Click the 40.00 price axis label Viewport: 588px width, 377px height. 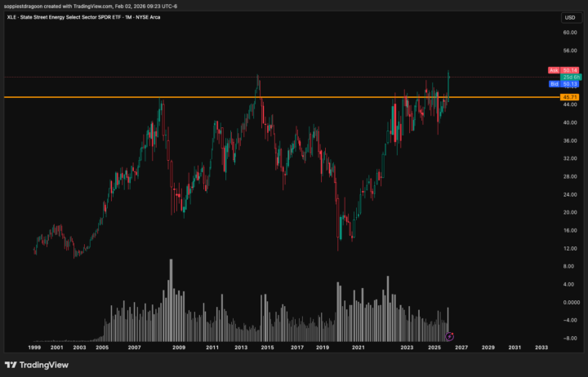click(x=570, y=122)
